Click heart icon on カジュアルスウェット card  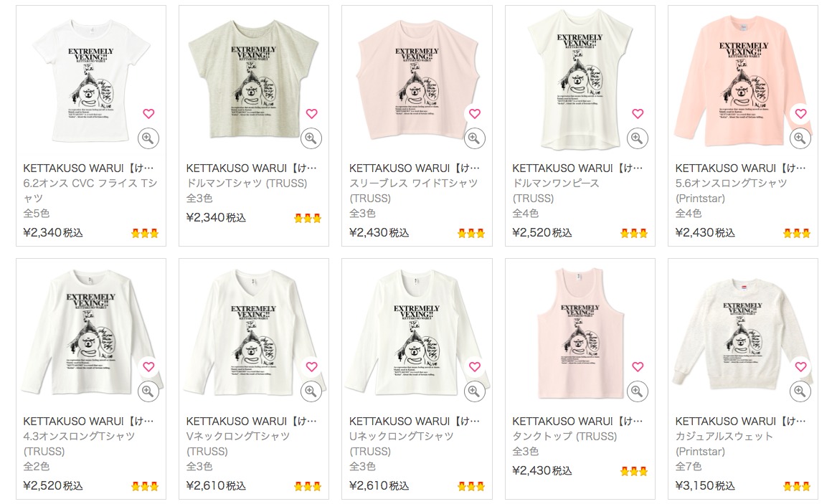click(800, 366)
